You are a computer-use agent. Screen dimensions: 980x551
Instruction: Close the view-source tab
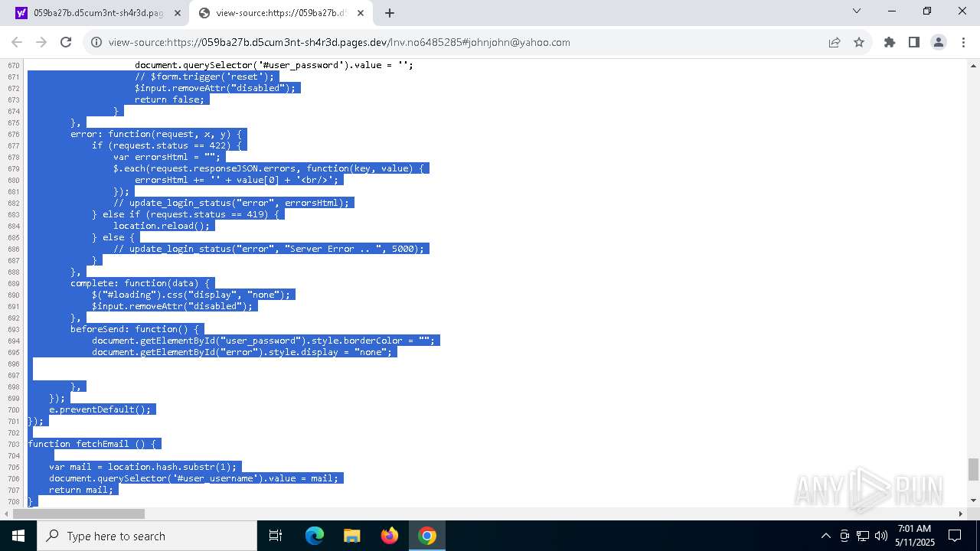tap(361, 13)
